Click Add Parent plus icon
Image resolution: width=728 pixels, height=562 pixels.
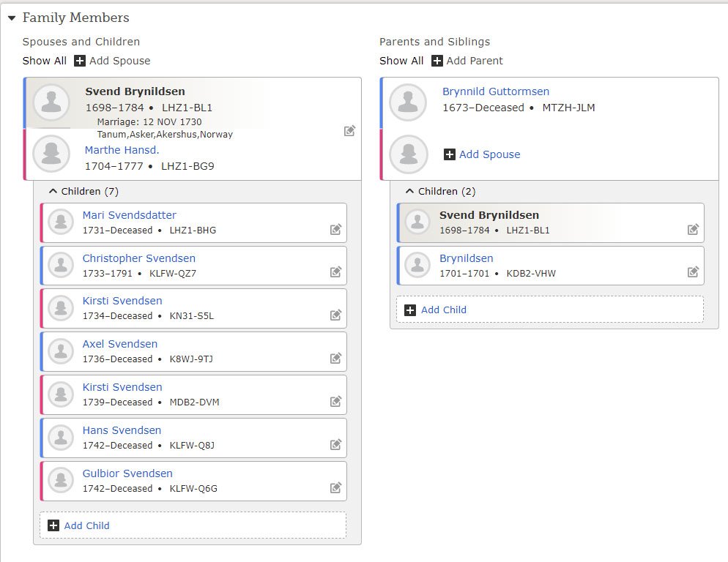(x=437, y=61)
